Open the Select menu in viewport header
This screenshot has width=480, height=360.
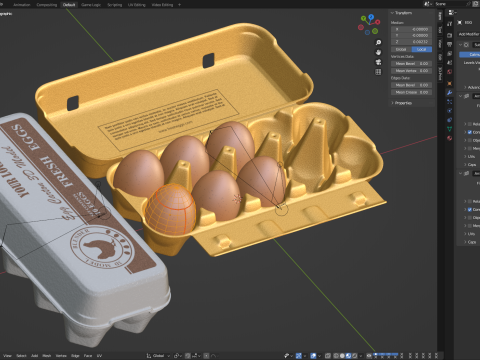click(21, 356)
